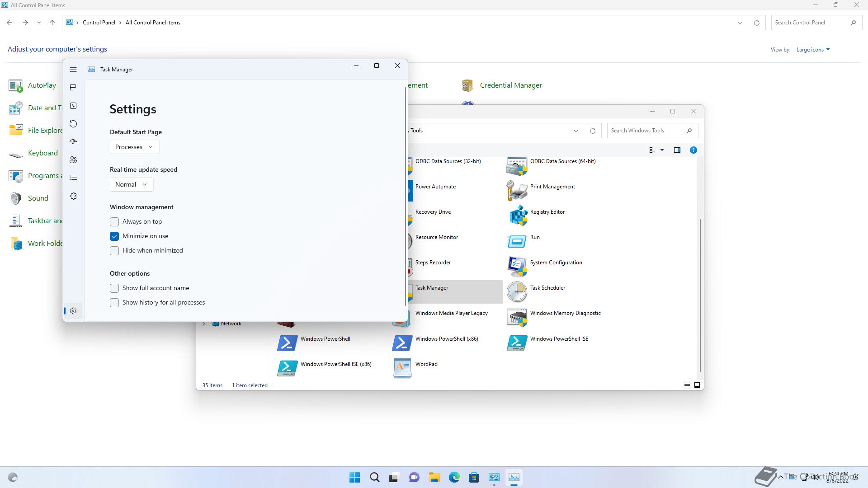Open Microsoft Store from the taskbar
This screenshot has width=868, height=488.
point(474,477)
